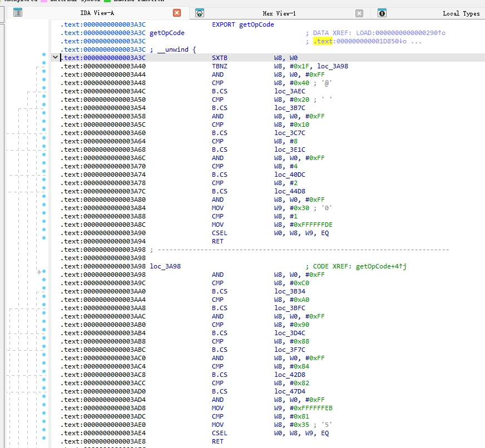Select address .text:0000000000003A84

click(x=103, y=208)
